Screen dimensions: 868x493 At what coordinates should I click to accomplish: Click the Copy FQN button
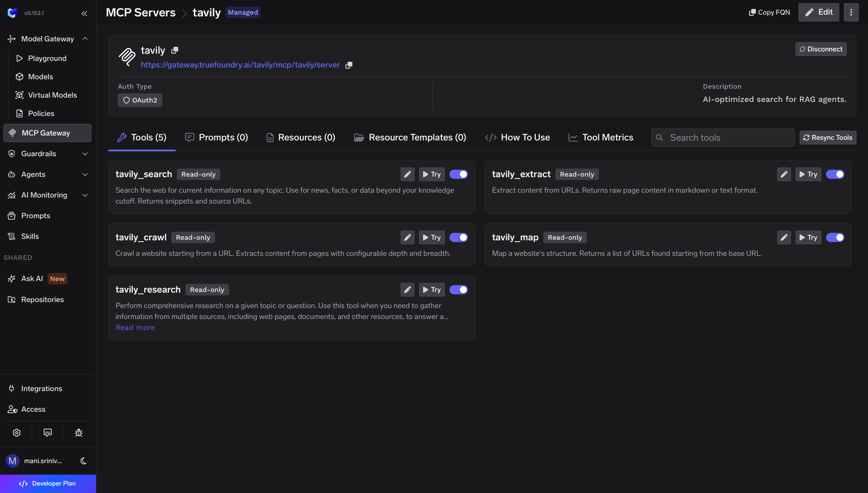pyautogui.click(x=769, y=13)
